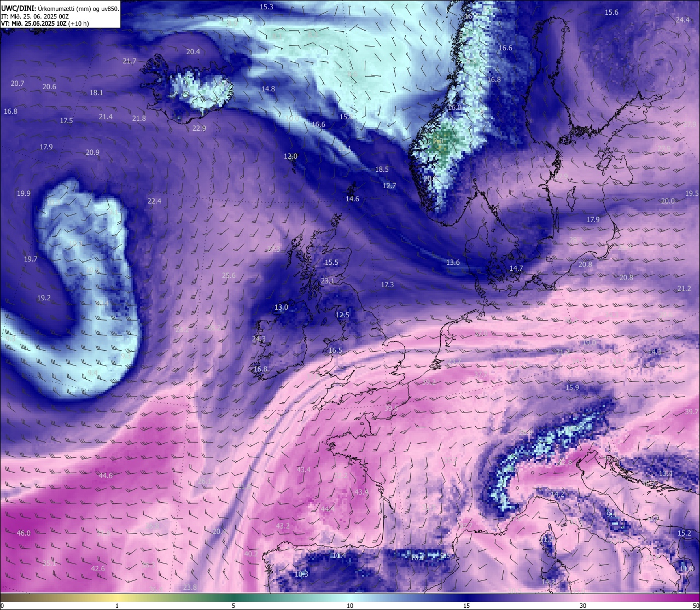Click the 10.4 value over northern Spain

[x=339, y=555]
